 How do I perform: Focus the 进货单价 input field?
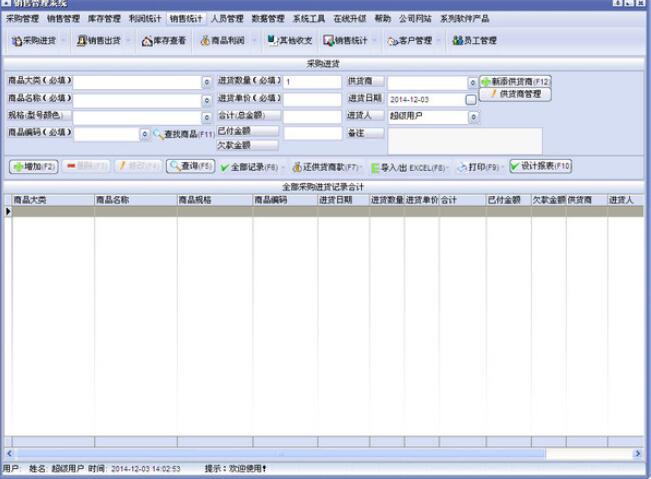[312, 100]
